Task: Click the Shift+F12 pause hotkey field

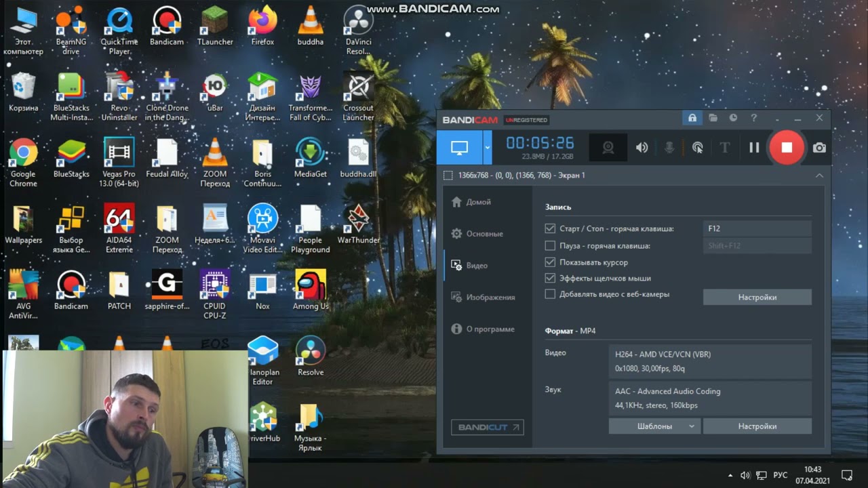Action: click(x=757, y=246)
